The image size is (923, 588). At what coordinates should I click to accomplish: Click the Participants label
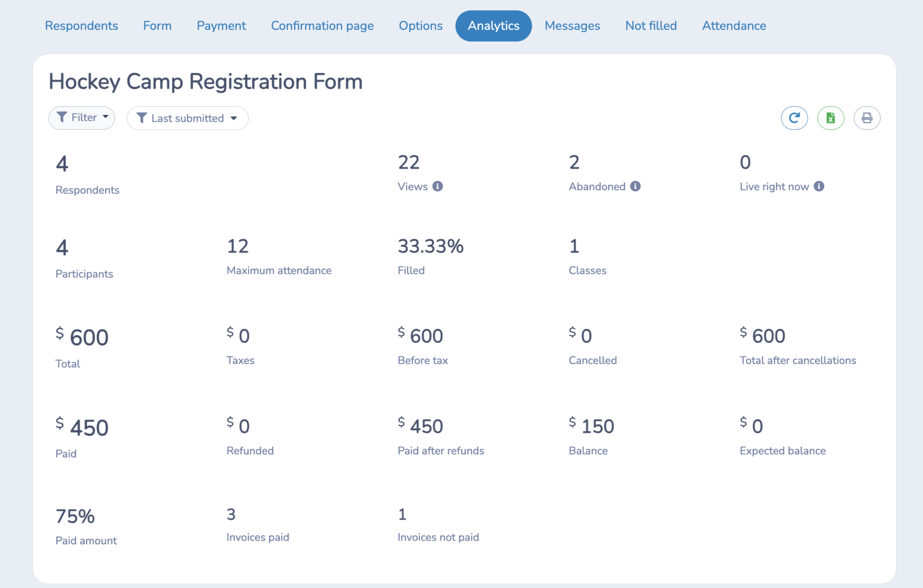point(84,274)
